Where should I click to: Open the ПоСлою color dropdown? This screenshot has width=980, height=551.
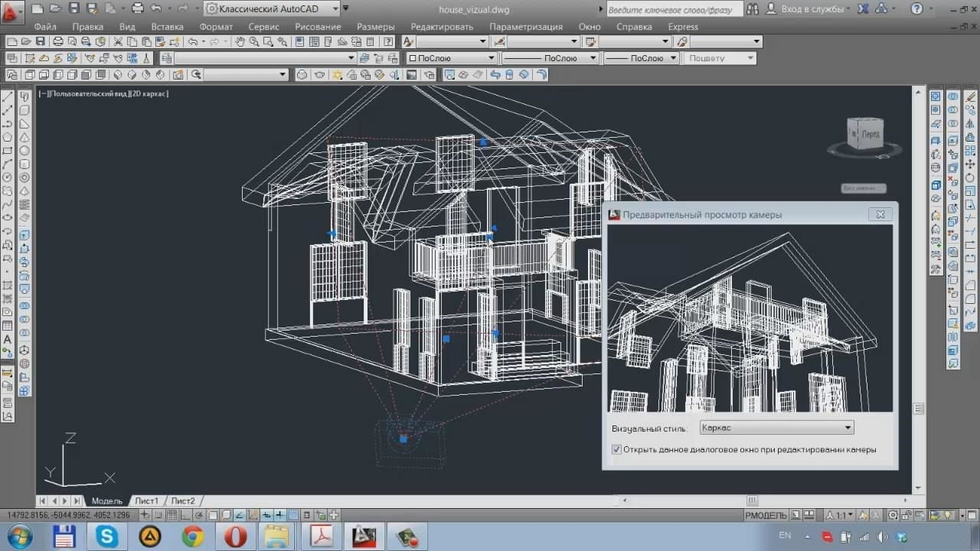pos(452,58)
